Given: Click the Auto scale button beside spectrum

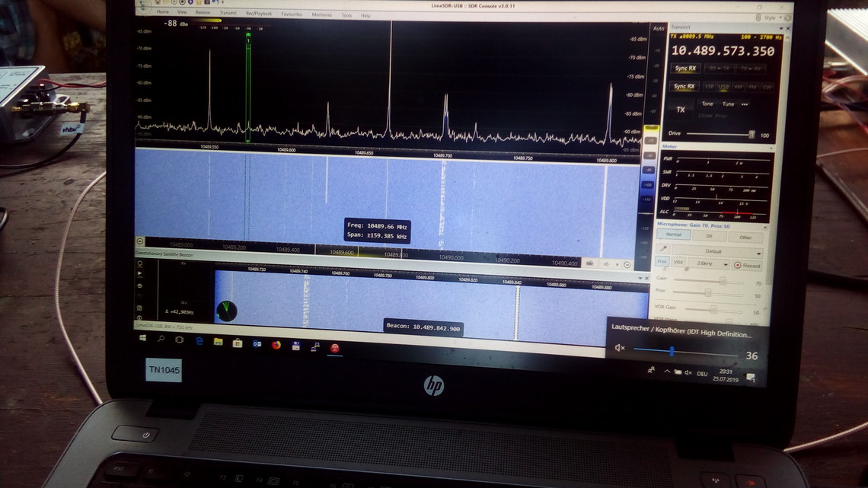Looking at the screenshot, I should (x=658, y=28).
